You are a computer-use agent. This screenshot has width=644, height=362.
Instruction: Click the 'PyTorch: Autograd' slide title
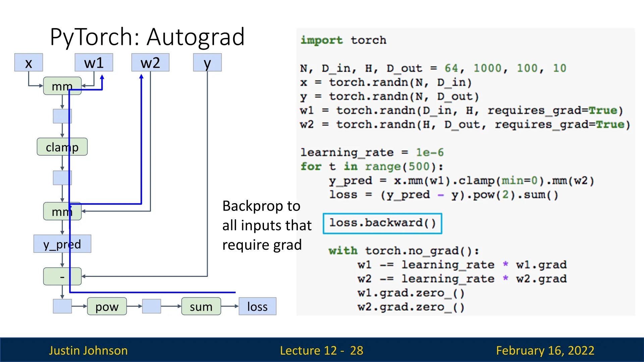(x=147, y=37)
